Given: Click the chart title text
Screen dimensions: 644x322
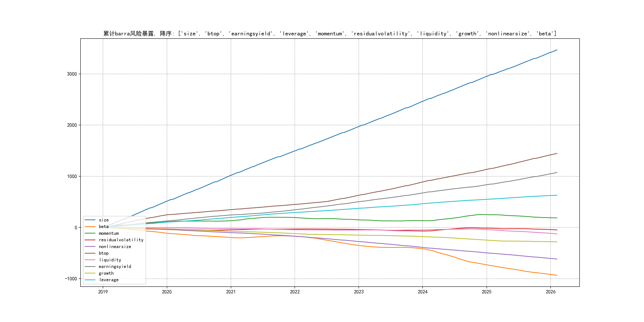Looking at the screenshot, I should pos(330,34).
